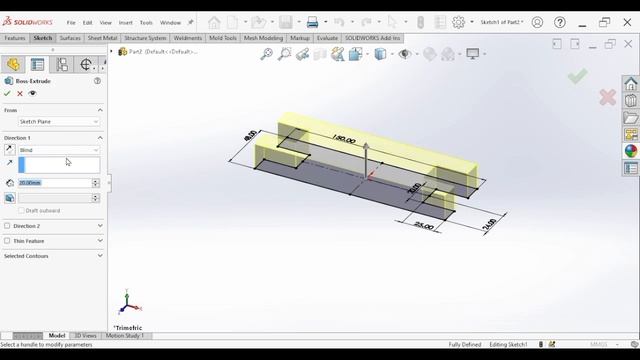The height and width of the screenshot is (360, 640).
Task: Open the Dynamic Annotation Views icon
Action: (338, 54)
